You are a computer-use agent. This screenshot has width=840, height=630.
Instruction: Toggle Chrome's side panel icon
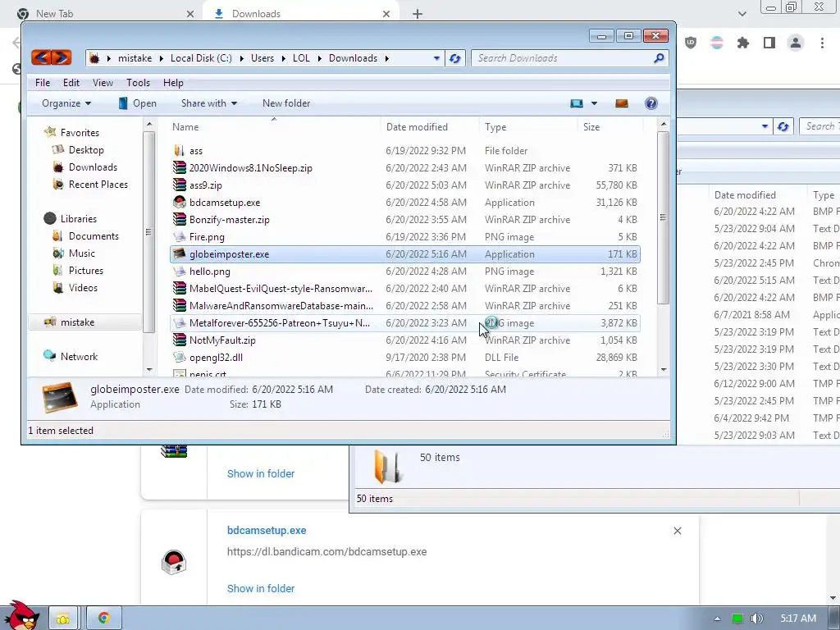tap(769, 43)
